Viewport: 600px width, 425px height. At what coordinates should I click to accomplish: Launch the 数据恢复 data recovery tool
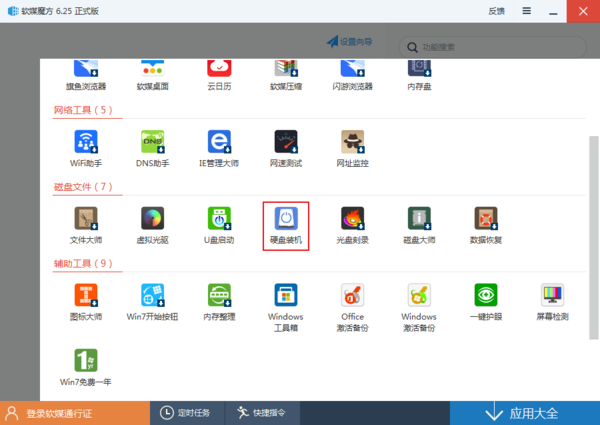pos(485,223)
